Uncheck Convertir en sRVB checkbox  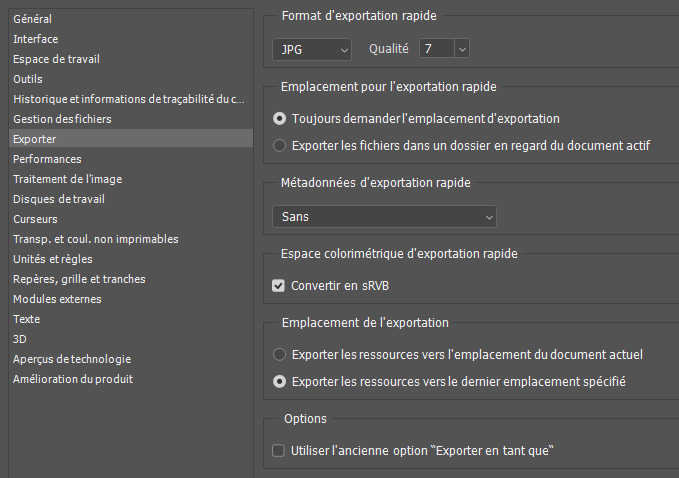click(279, 285)
